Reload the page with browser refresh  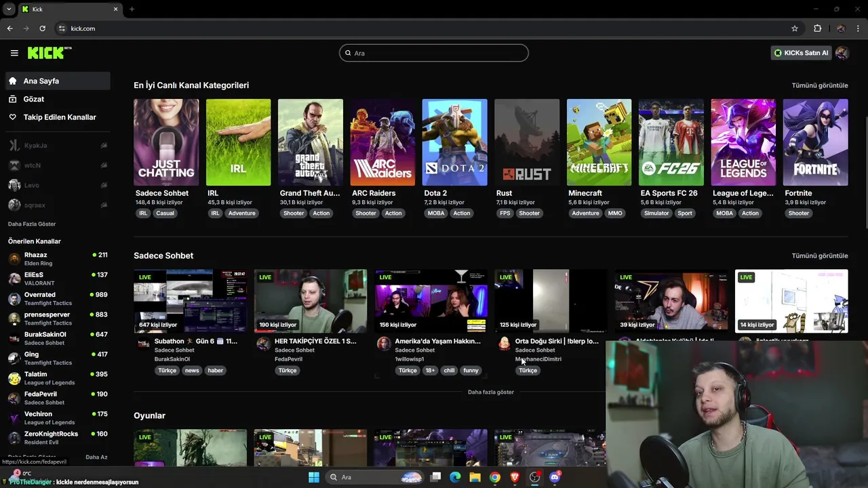(42, 28)
